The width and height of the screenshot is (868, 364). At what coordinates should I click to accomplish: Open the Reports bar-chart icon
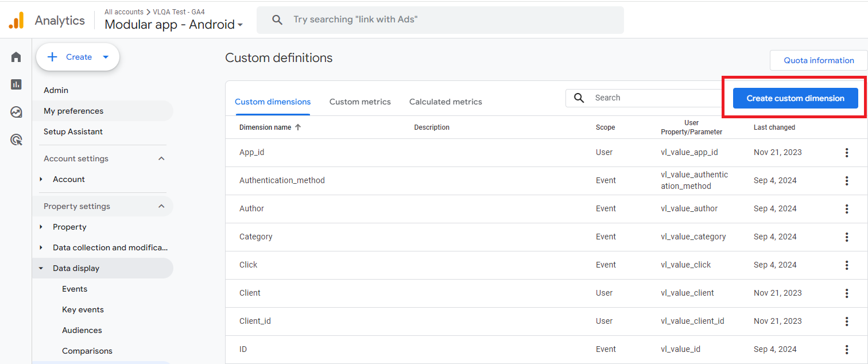[x=16, y=84]
